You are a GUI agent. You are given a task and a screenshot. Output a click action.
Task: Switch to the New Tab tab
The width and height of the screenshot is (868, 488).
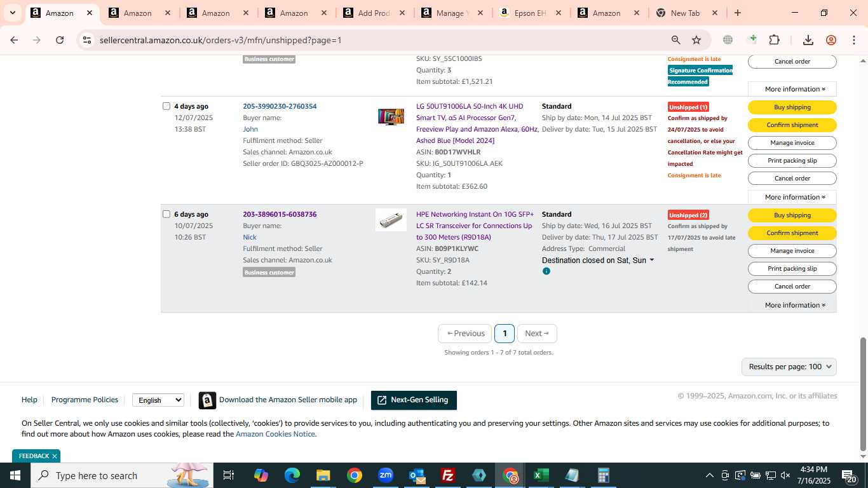[x=687, y=13]
